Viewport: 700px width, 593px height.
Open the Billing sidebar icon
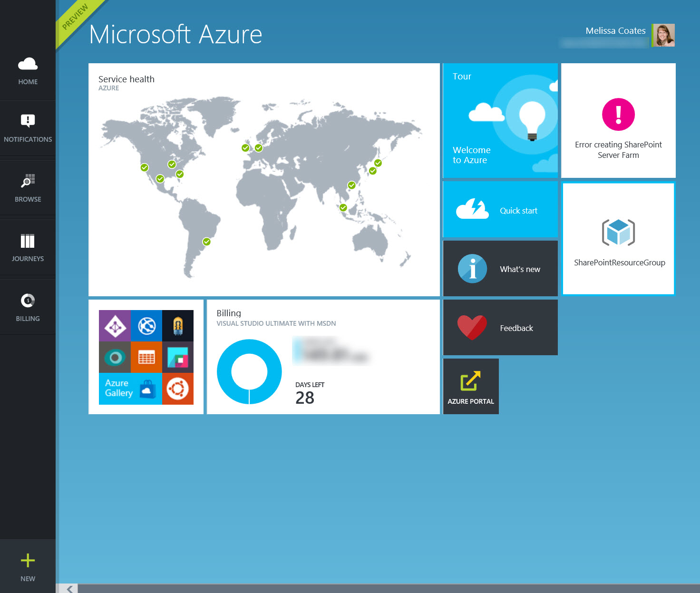(x=28, y=301)
